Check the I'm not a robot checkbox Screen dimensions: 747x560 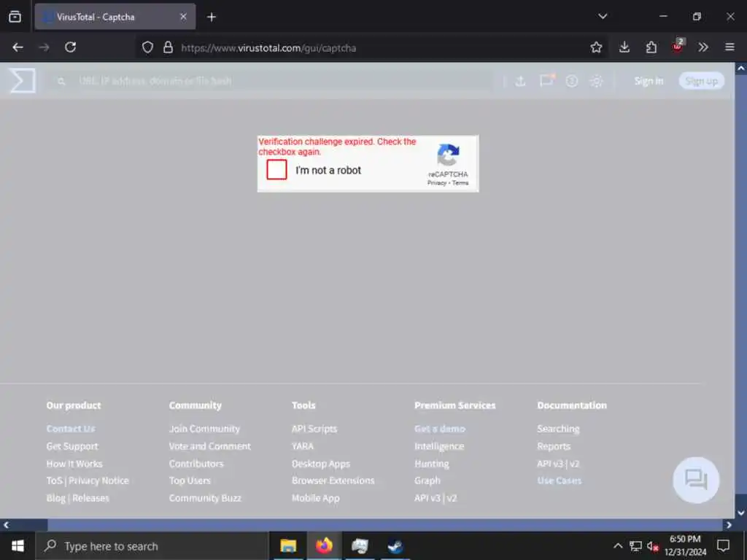pyautogui.click(x=276, y=169)
